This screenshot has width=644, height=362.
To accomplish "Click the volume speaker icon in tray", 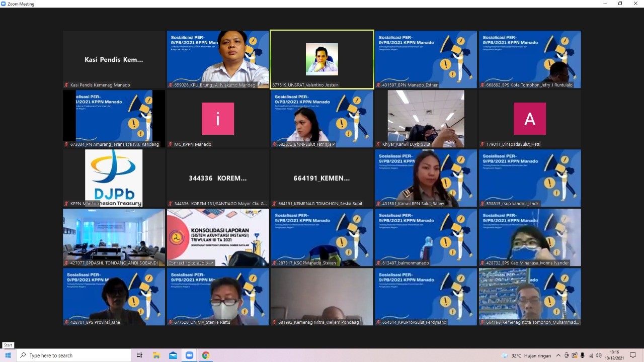I will coord(599,355).
